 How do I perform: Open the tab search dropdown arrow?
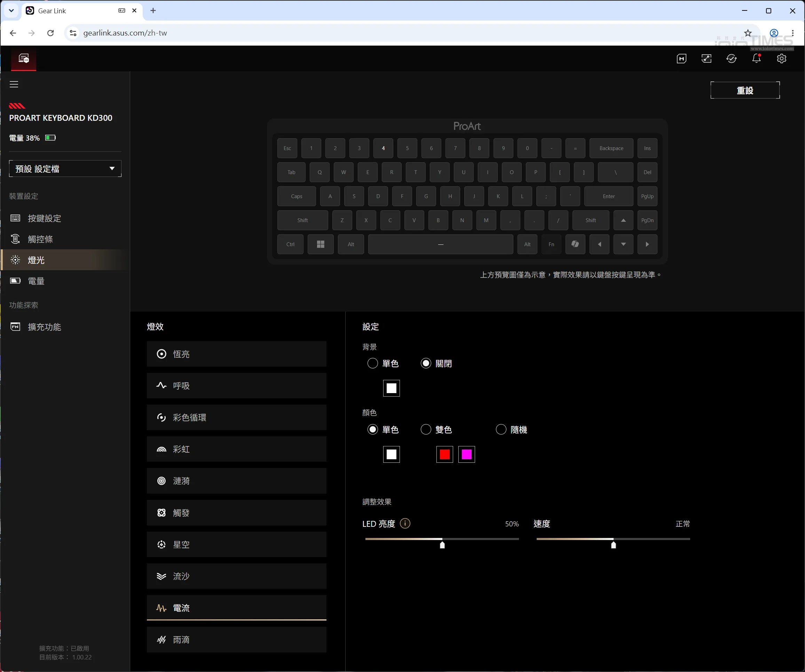coord(11,11)
